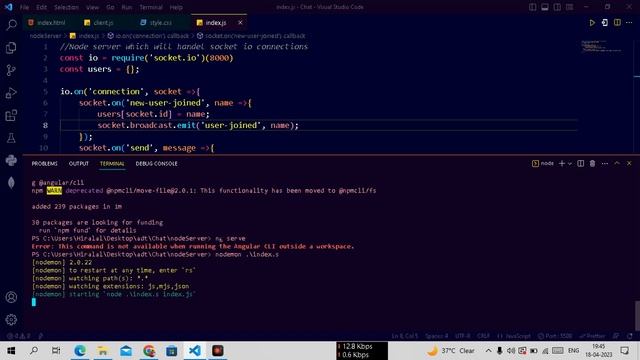
Task: Switch to the DEBUG CONSOLE tab
Action: click(x=156, y=164)
